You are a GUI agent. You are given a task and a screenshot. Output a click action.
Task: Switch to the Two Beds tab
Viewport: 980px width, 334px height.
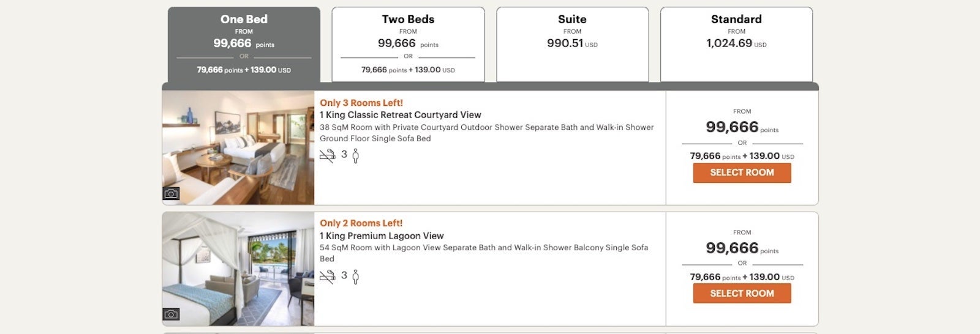click(x=408, y=44)
